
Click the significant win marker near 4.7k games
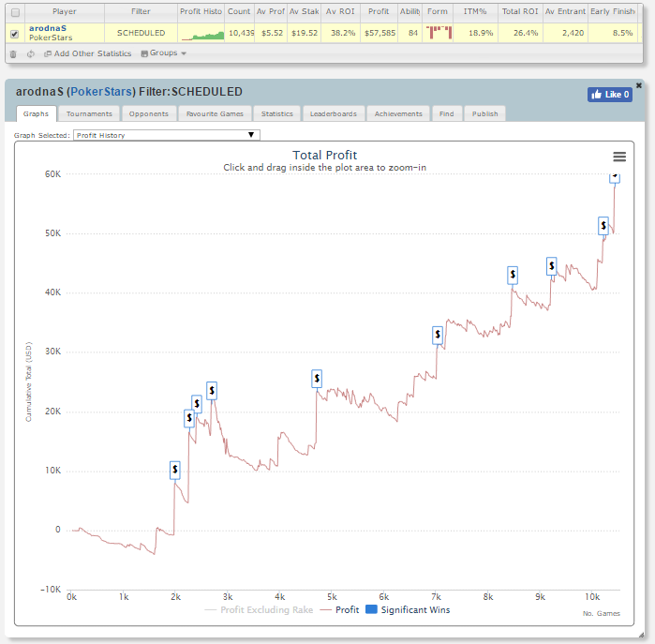pyautogui.click(x=317, y=378)
